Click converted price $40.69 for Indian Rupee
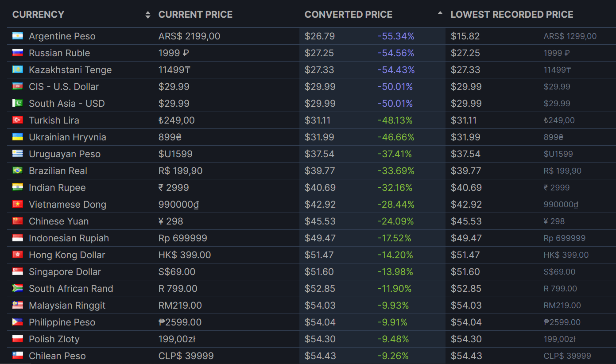 tap(320, 188)
